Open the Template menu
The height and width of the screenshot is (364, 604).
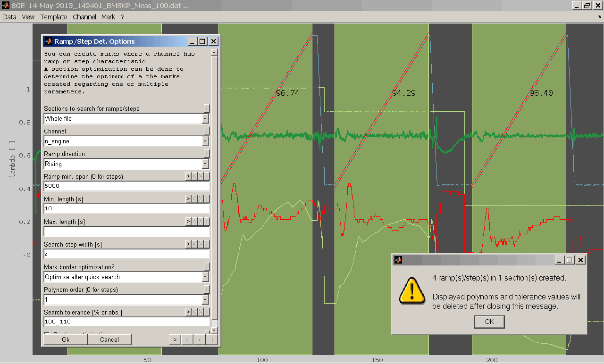click(x=53, y=17)
